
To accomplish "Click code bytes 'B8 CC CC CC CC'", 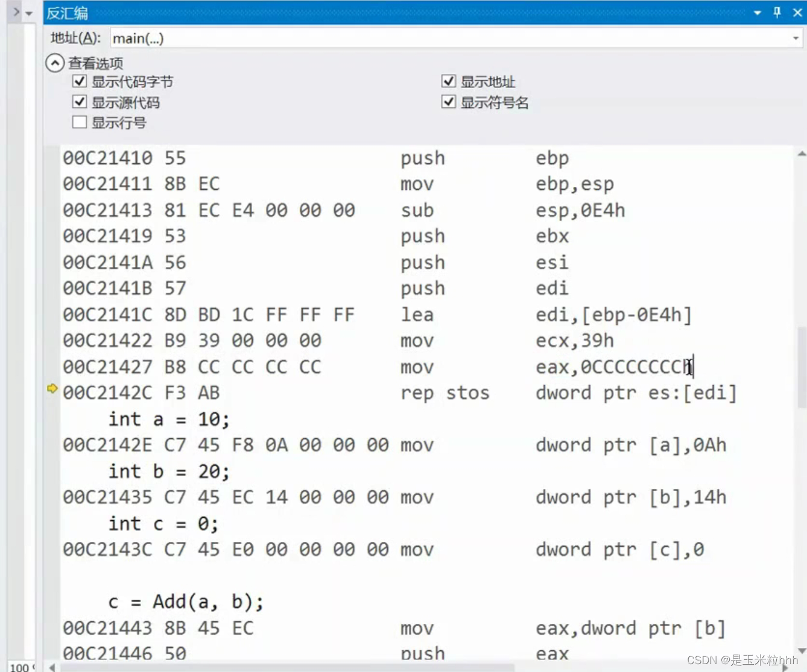I will tap(243, 367).
